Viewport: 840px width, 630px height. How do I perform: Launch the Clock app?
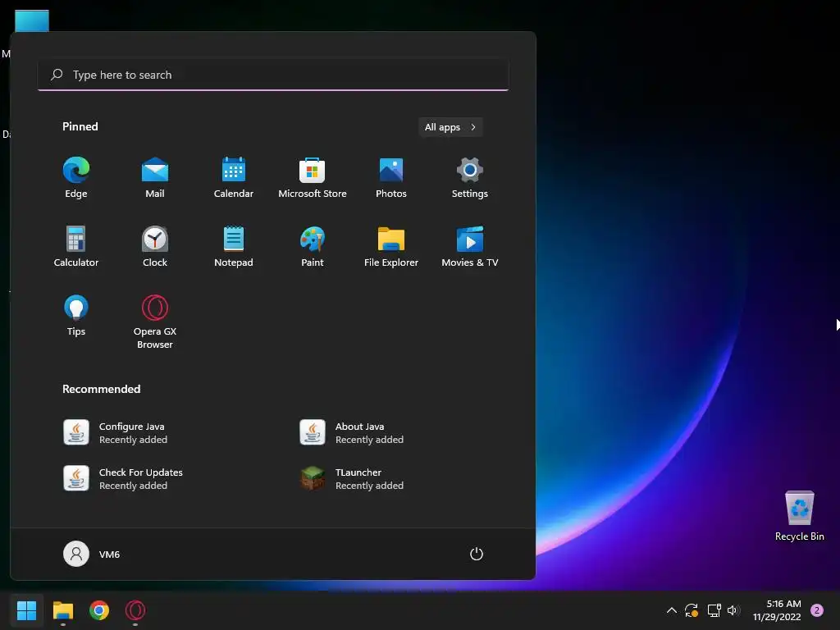[x=155, y=246]
